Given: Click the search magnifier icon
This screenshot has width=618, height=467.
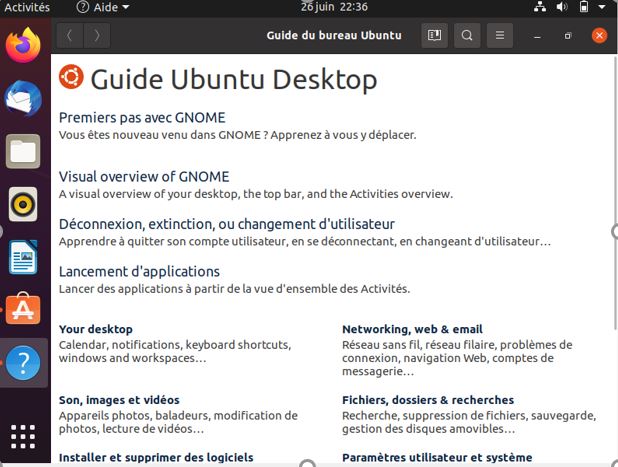Looking at the screenshot, I should click(467, 35).
